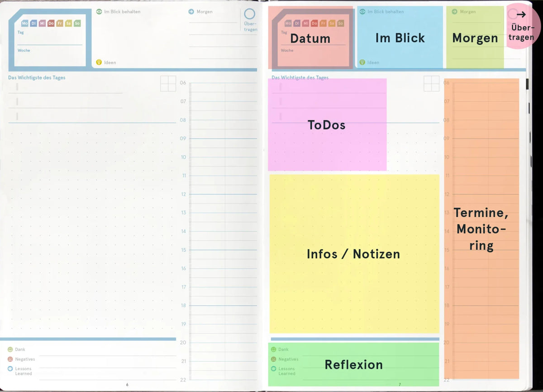Click the 12 hour label on page 6
The height and width of the screenshot is (392, 543).
[x=184, y=194]
